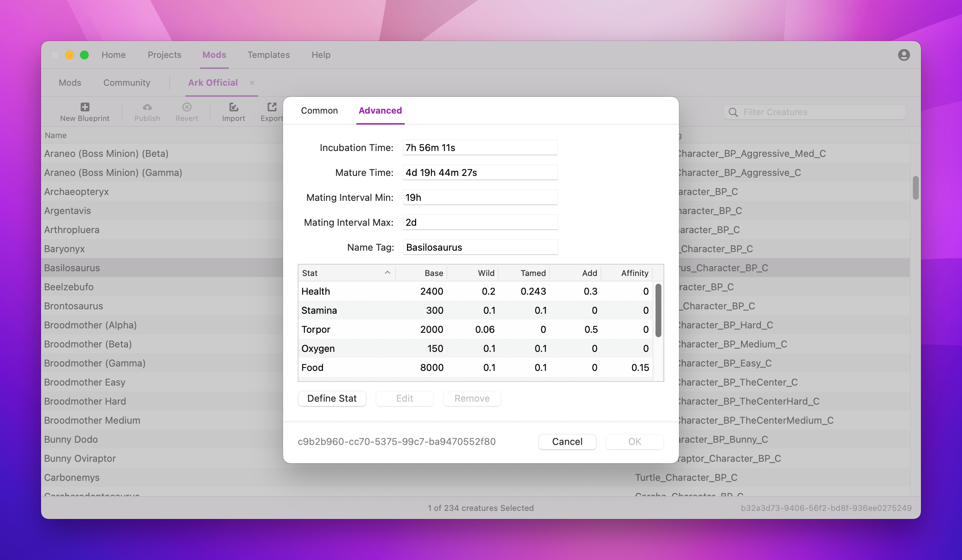Open the Templates tab
Screen dimensions: 962x560
pyautogui.click(x=268, y=55)
